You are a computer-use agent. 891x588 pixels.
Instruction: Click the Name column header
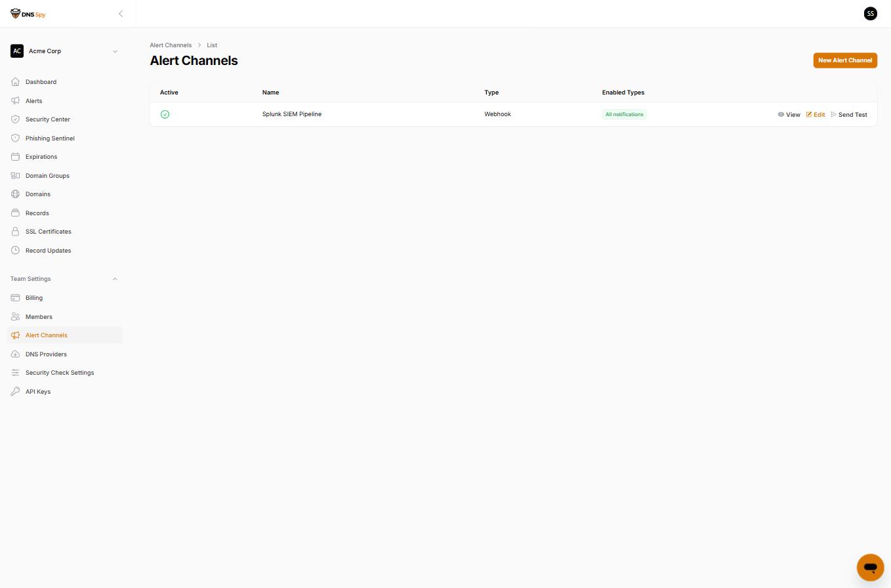270,93
